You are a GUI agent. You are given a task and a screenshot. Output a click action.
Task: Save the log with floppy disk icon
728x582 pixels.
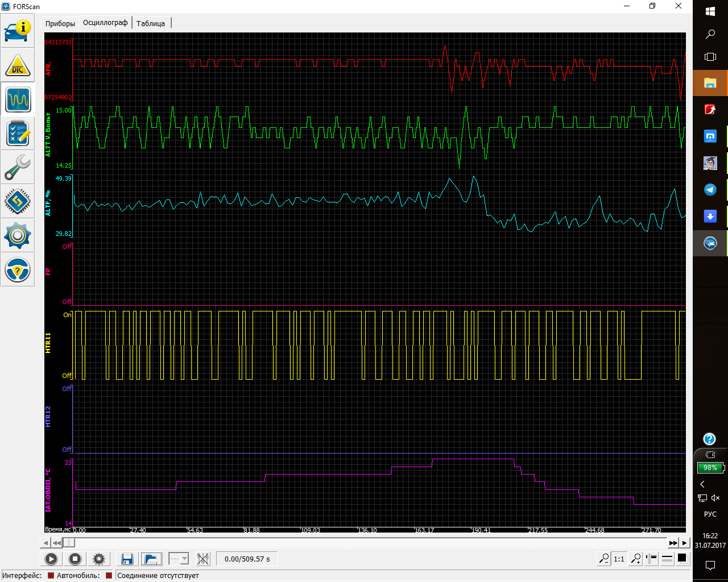(x=127, y=559)
